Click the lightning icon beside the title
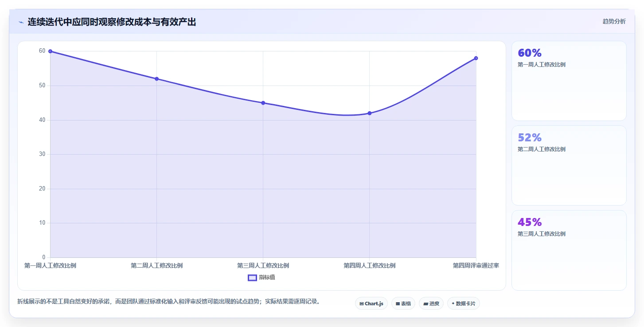The image size is (644, 327). tap(21, 22)
